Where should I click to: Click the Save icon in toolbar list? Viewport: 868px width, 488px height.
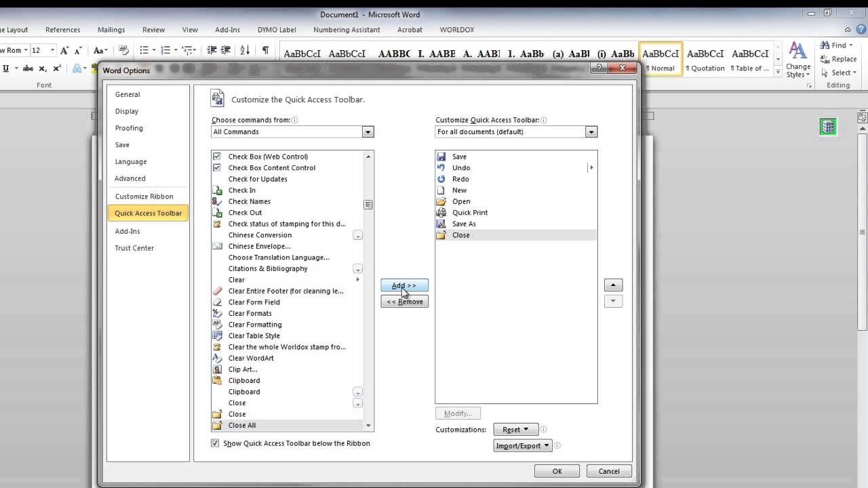[x=441, y=157]
